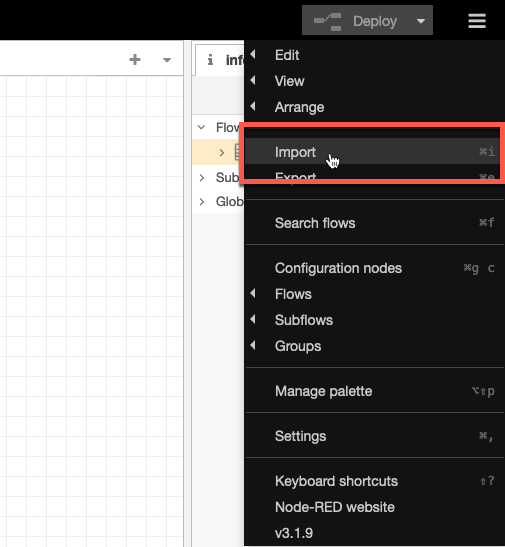Open the Groups submenu arrow

point(253,346)
